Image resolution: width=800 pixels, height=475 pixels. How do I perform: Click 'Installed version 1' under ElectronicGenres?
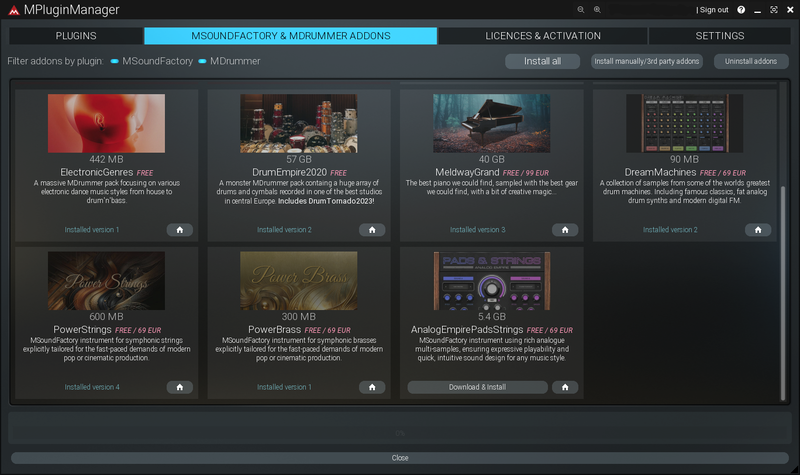point(92,230)
